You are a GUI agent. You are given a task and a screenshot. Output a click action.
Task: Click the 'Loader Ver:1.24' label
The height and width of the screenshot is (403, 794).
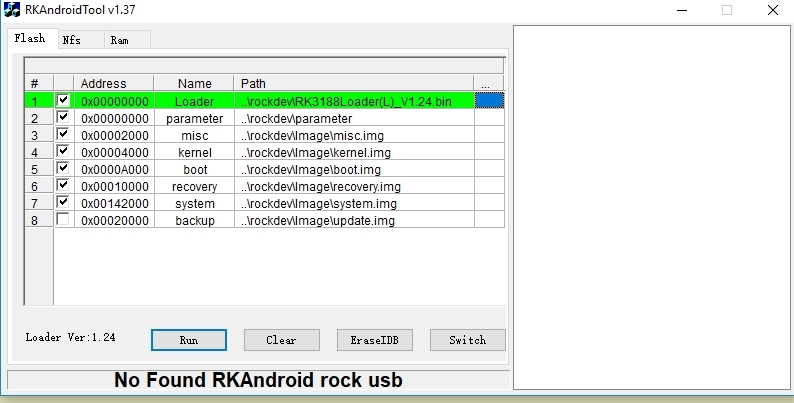(x=70, y=337)
